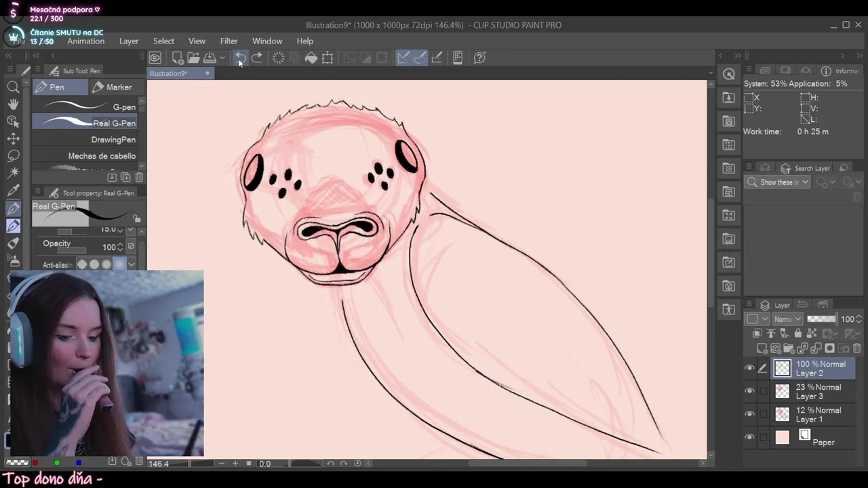This screenshot has width=868, height=488.
Task: Click the Lock layer padlock icon
Action: (x=797, y=333)
